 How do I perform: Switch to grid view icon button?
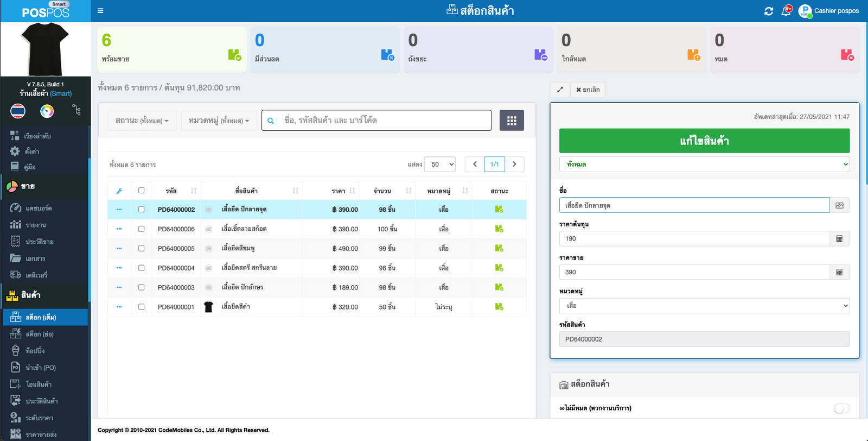(512, 121)
